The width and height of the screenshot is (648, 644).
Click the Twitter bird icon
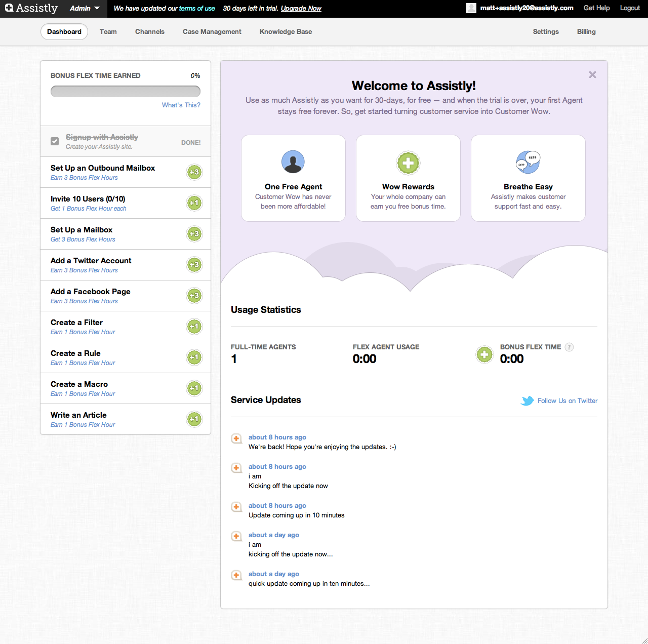coord(528,401)
